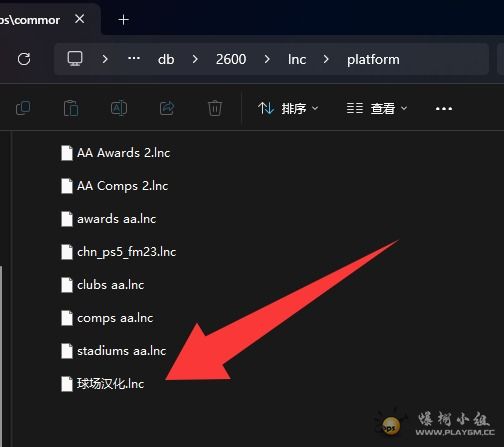Select the commor path tab

30,20
